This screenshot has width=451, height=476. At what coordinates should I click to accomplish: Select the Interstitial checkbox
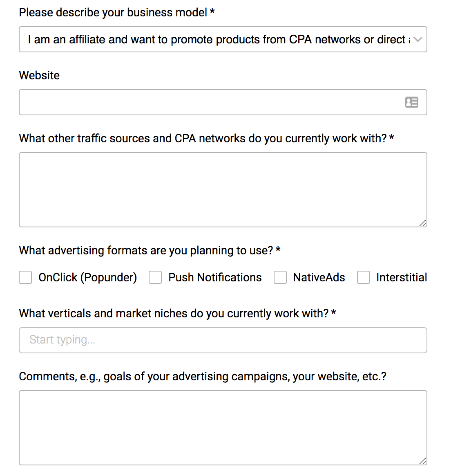(364, 277)
